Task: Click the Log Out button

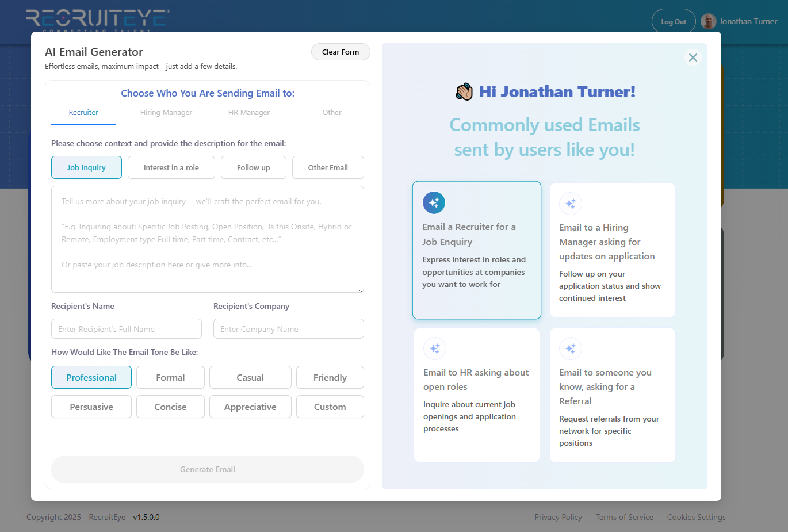Action: pos(673,22)
